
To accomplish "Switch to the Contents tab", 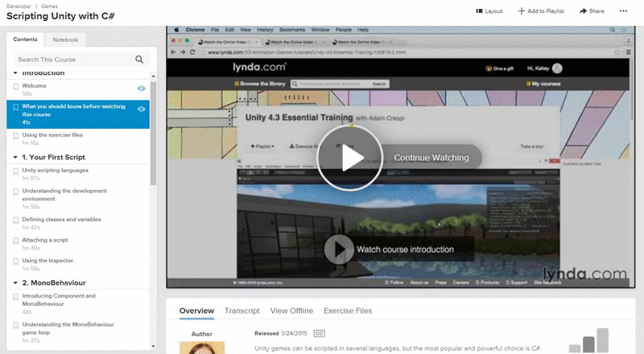I will coord(25,39).
